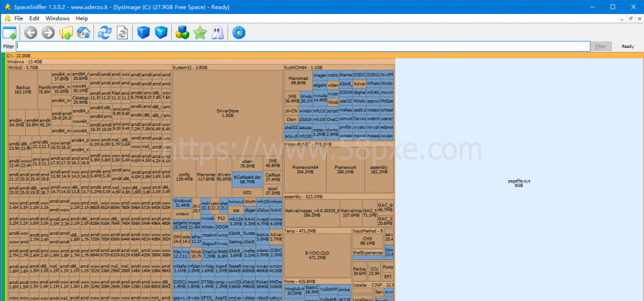This screenshot has height=301, width=644.
Task: Open the File menu
Action: pos(18,18)
